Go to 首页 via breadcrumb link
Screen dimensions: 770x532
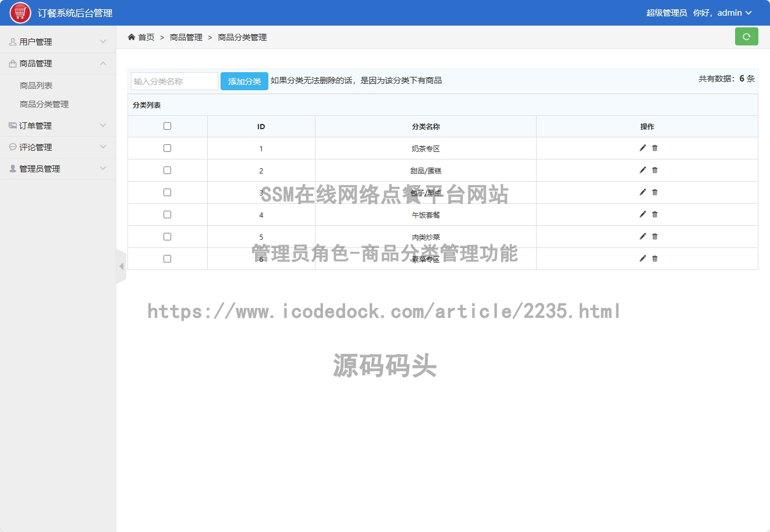pos(146,37)
